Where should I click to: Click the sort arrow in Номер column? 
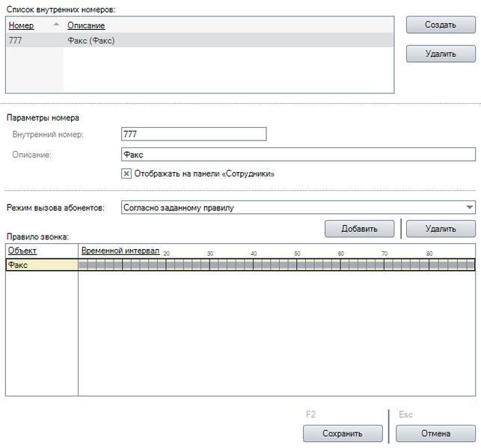[56, 24]
